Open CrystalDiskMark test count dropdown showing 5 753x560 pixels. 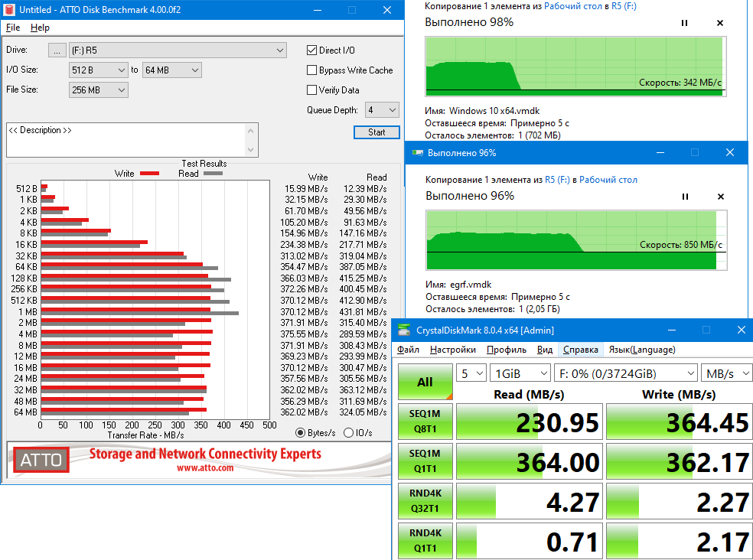tap(471, 373)
